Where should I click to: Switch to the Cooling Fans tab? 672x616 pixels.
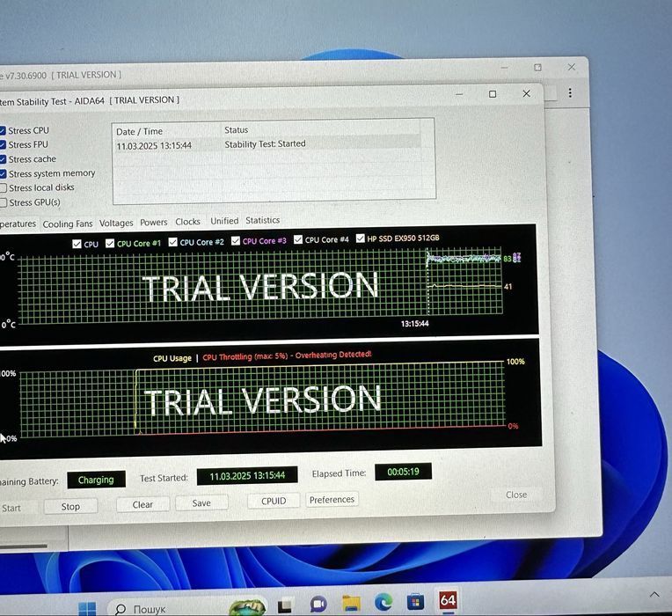coord(67,224)
